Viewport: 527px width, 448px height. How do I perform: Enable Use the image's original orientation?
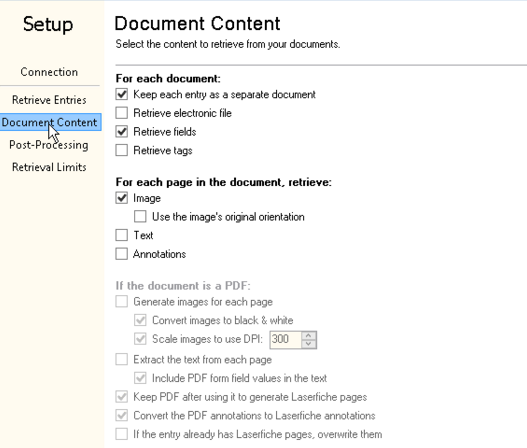(140, 216)
